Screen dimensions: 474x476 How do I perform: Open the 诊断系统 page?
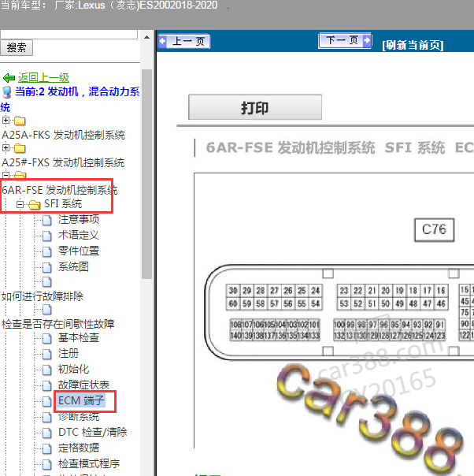pyautogui.click(x=79, y=416)
